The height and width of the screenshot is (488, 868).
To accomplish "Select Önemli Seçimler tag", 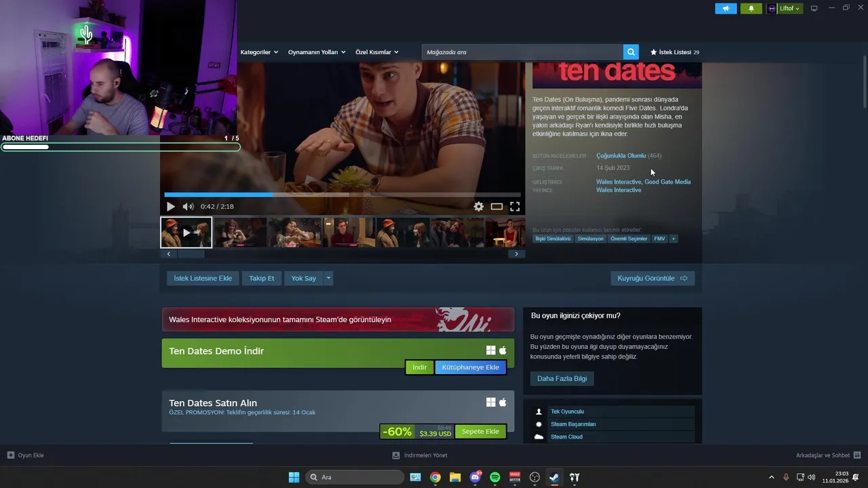I will click(x=629, y=239).
